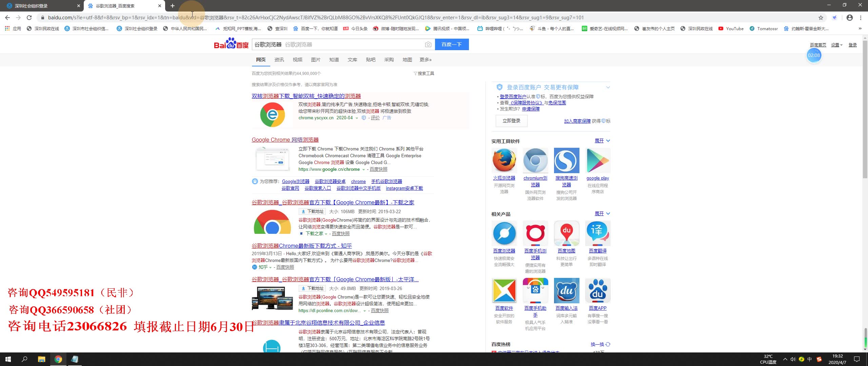Open dropdown arrow beside 知乎 source
The width and height of the screenshot is (868, 366).
[270, 267]
